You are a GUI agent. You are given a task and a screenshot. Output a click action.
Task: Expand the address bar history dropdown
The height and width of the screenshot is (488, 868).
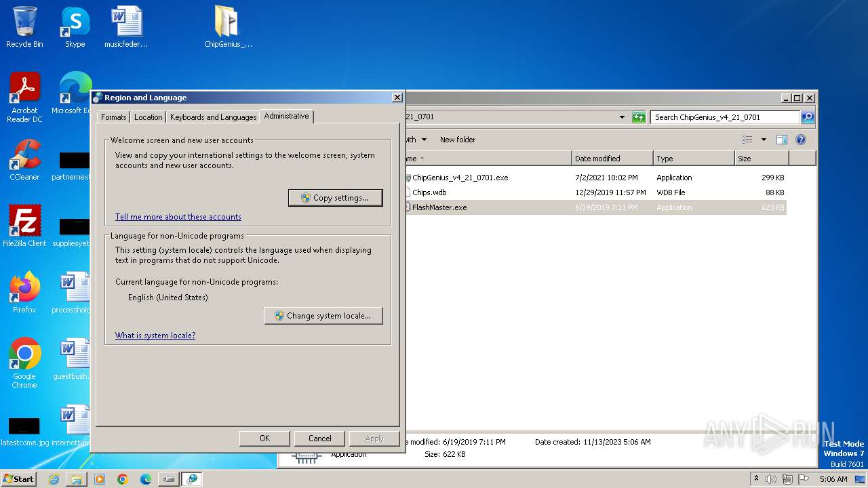point(622,117)
